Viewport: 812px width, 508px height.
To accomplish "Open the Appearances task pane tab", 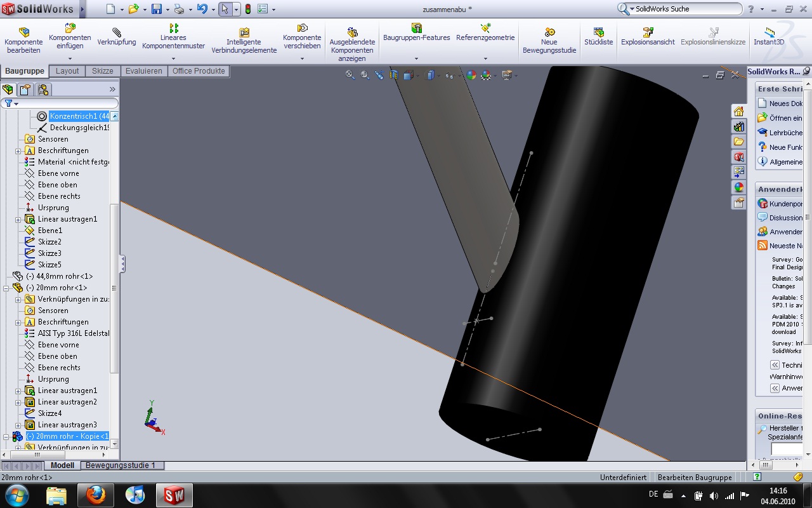I will pyautogui.click(x=738, y=188).
